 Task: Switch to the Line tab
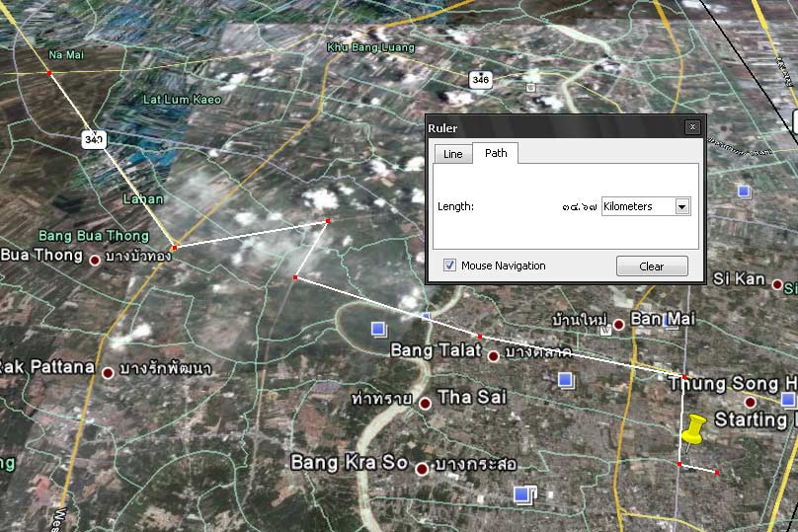tap(452, 154)
